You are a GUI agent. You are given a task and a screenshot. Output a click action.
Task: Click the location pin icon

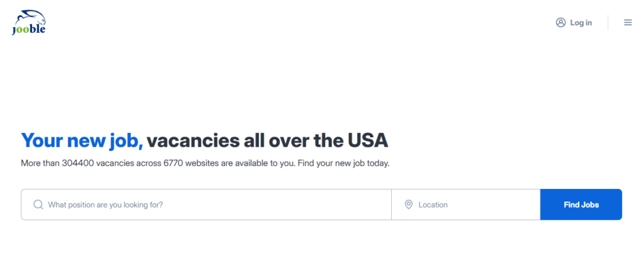click(x=409, y=205)
